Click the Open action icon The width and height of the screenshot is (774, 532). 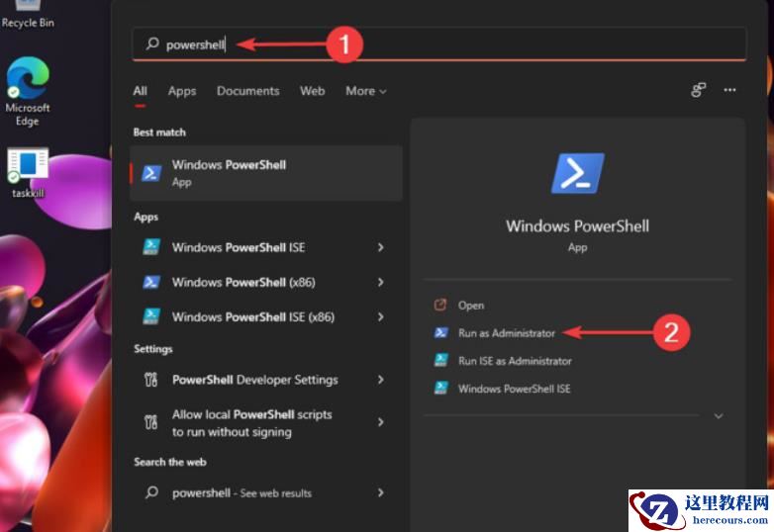click(439, 305)
